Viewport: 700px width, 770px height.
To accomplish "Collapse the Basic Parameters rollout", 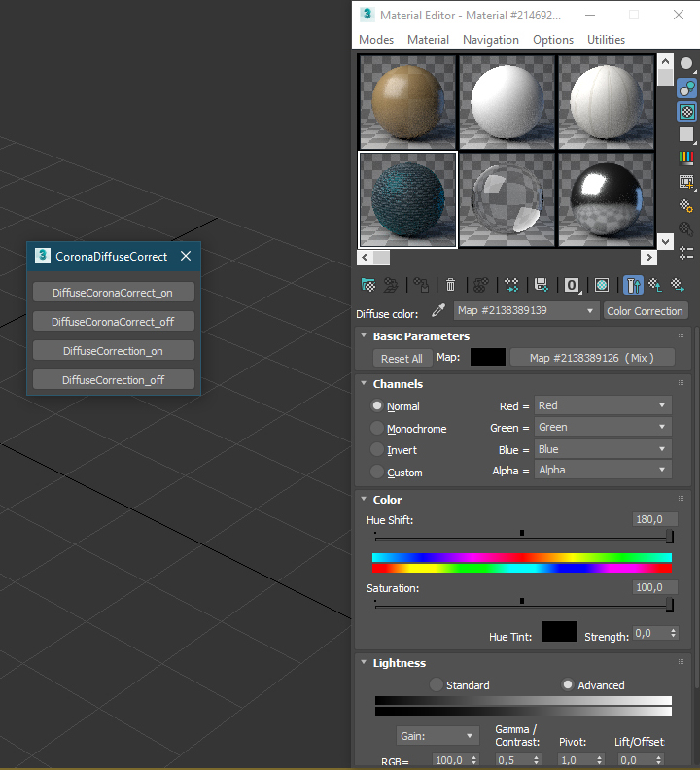I will (364, 335).
